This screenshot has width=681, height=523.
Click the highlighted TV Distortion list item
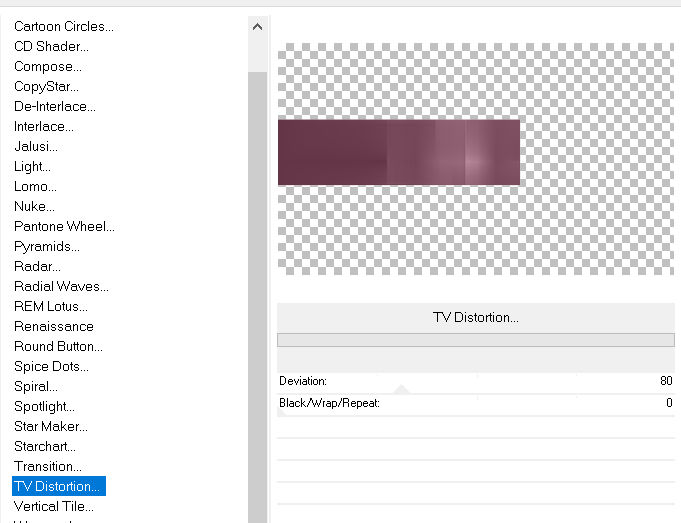tap(57, 486)
